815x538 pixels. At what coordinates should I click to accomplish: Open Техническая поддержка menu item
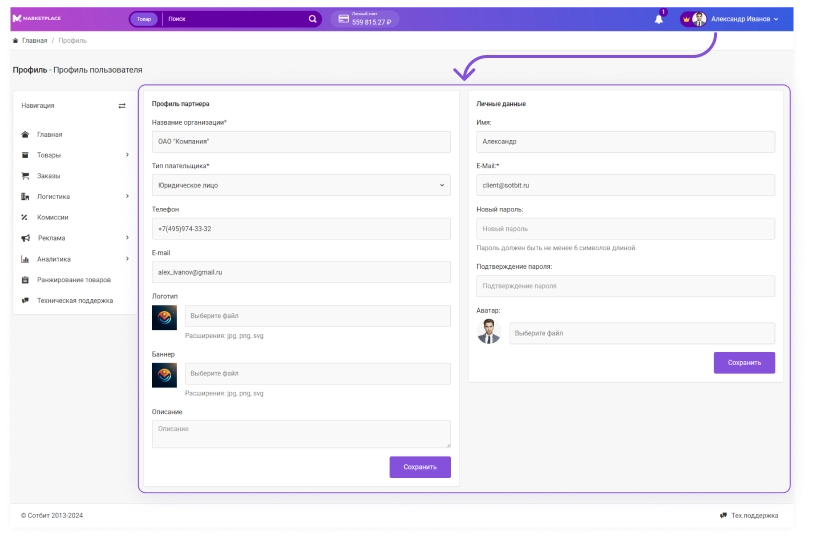[75, 300]
